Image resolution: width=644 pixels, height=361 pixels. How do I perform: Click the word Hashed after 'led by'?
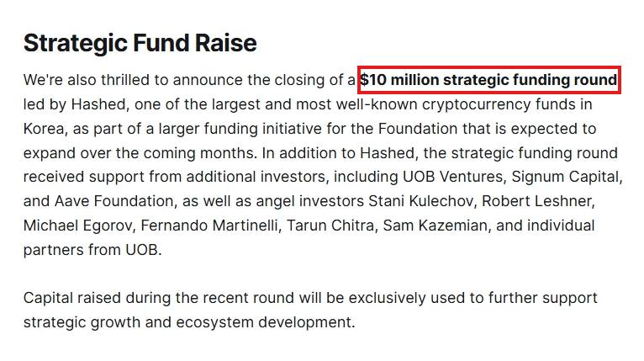(98, 104)
